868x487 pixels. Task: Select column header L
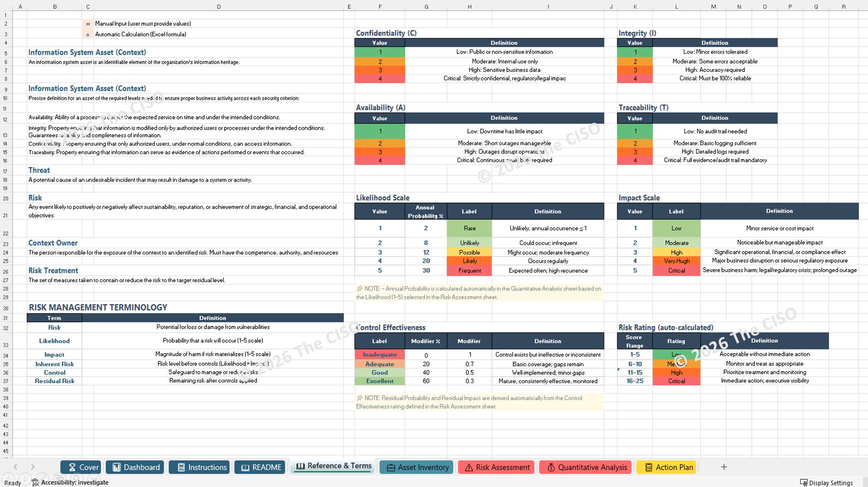677,7
